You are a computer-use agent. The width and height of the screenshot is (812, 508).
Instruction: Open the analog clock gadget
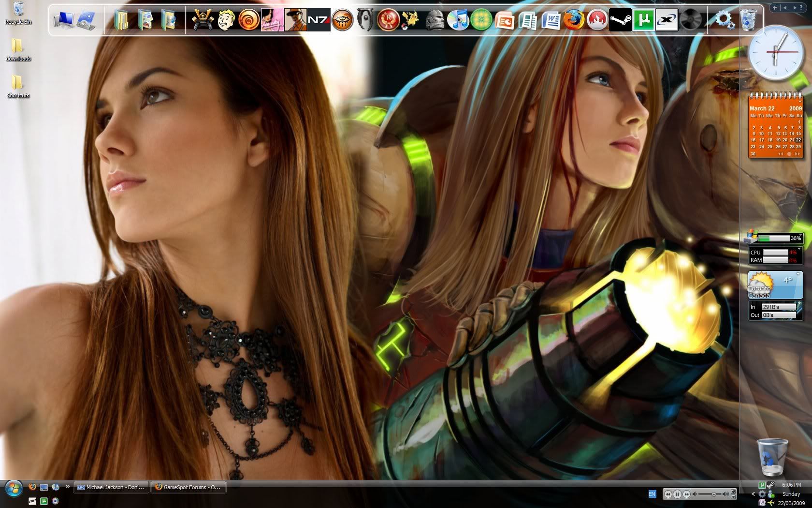775,53
